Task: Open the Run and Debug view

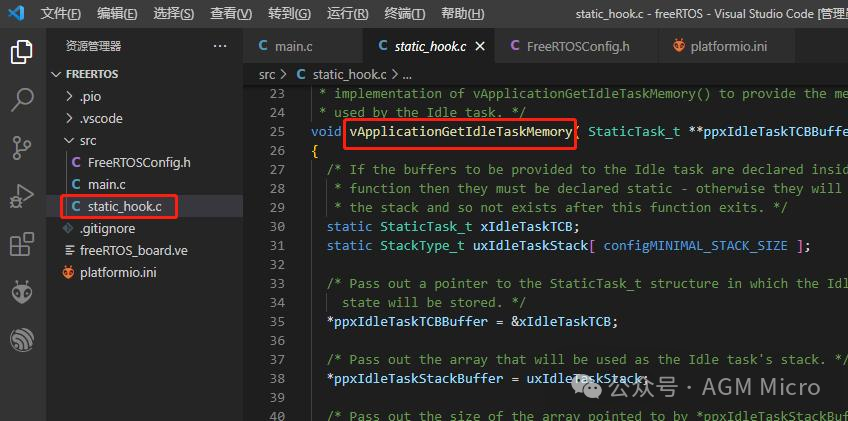Action: [x=21, y=196]
